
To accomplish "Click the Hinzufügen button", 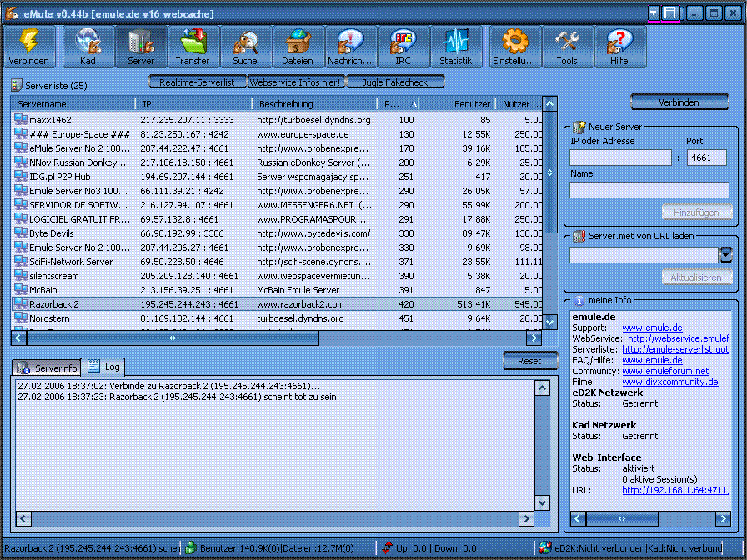I will [696, 212].
